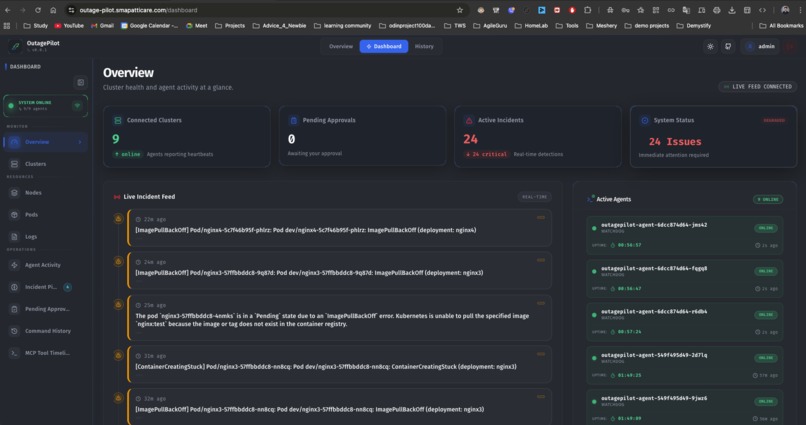Click the GitHub icon in the header
This screenshot has width=806, height=425.
tap(728, 46)
